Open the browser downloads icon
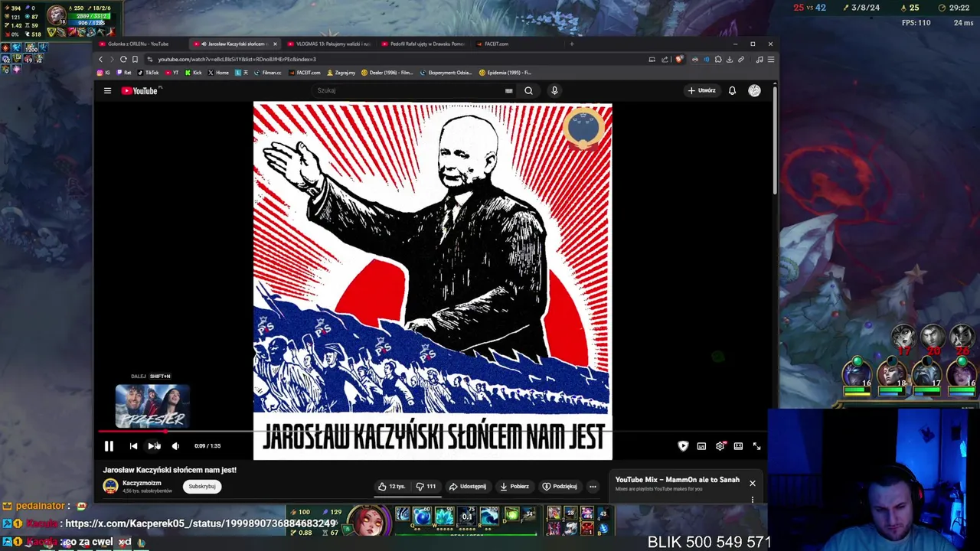Screen dimensions: 980x551 point(730,59)
